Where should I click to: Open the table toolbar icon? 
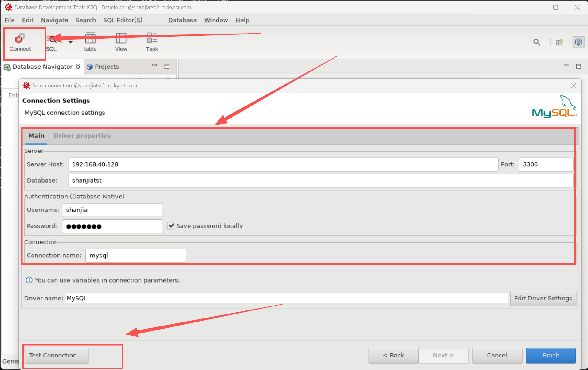[90, 42]
